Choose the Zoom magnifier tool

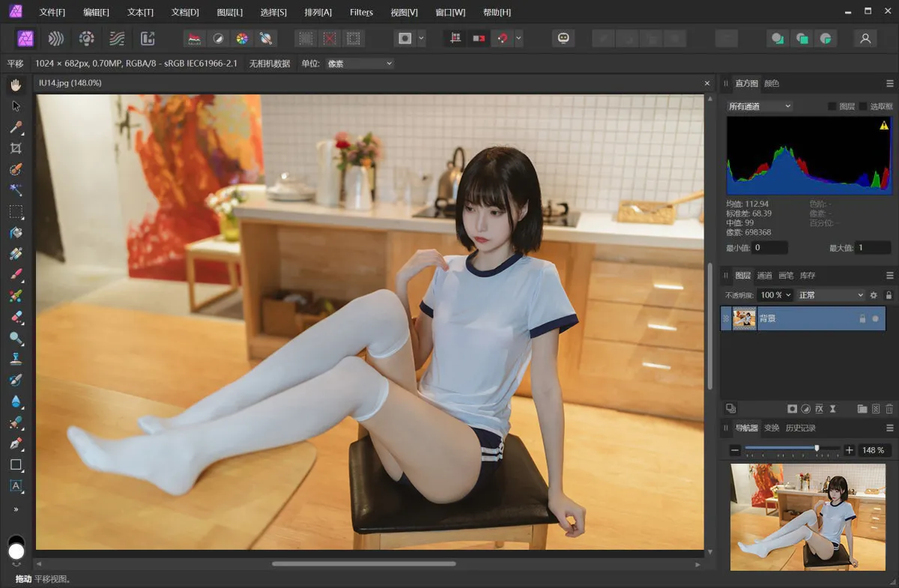(x=16, y=338)
